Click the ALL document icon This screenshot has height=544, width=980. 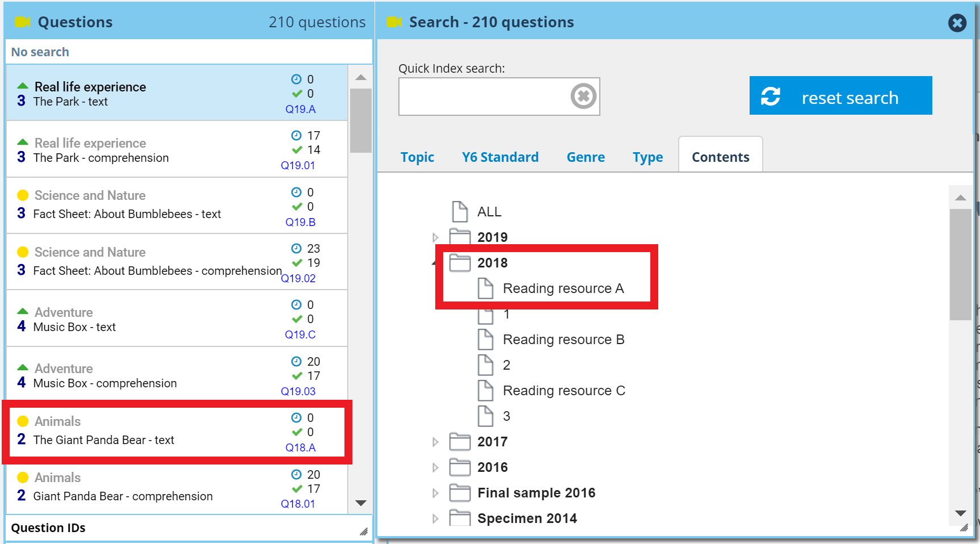click(x=460, y=212)
